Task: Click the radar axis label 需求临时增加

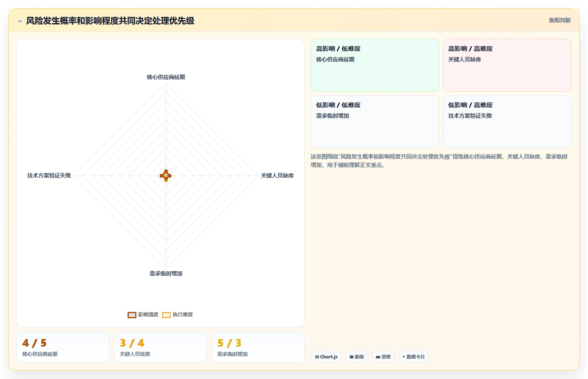Action: click(x=166, y=273)
